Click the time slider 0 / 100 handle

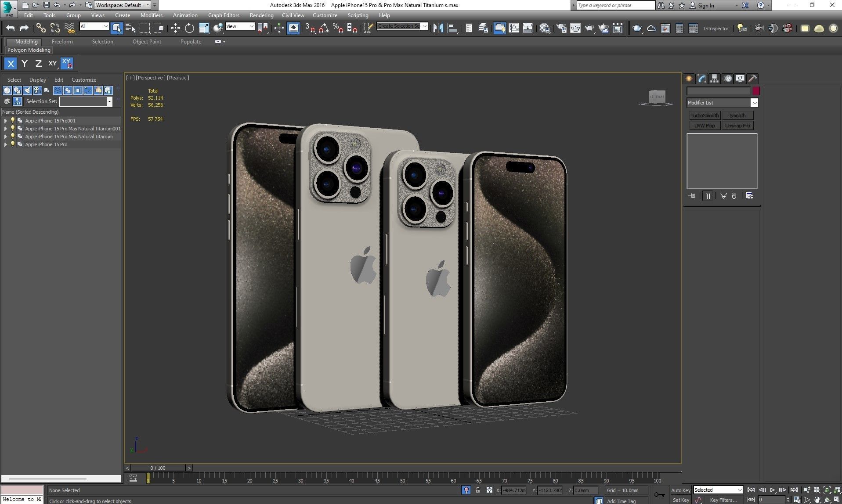coord(158,468)
